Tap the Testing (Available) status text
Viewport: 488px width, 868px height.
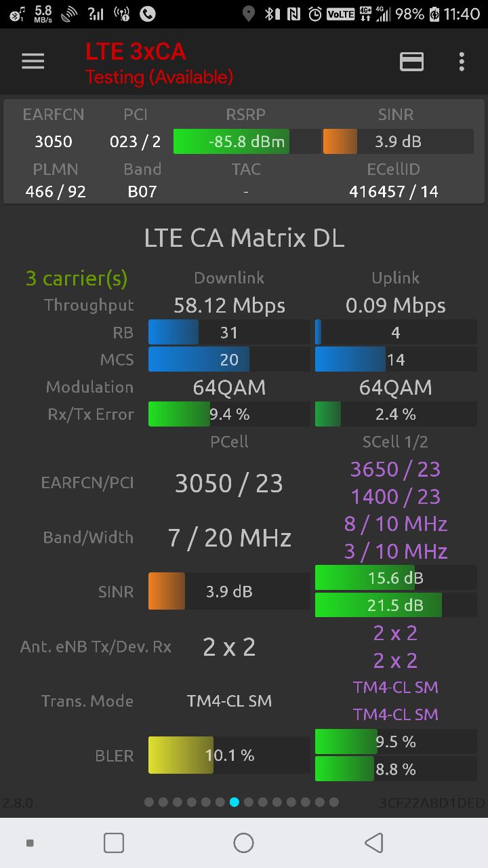(159, 77)
